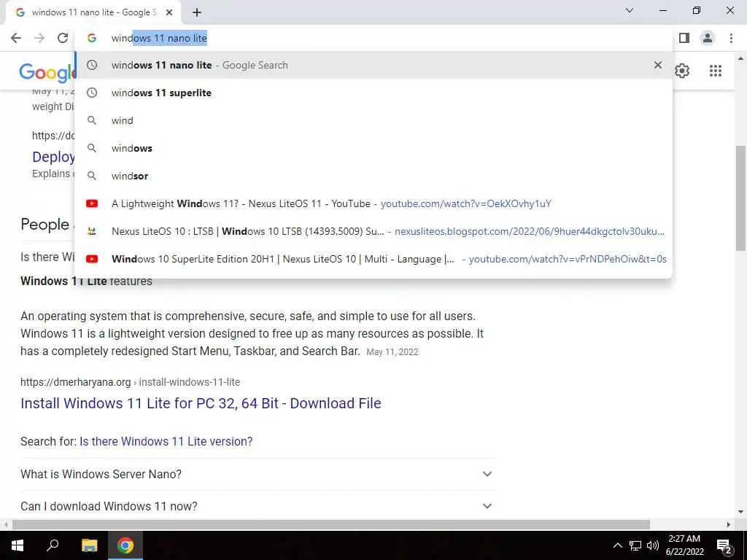Open the Windows Start menu
This screenshot has width=747, height=560.
pos(18,545)
